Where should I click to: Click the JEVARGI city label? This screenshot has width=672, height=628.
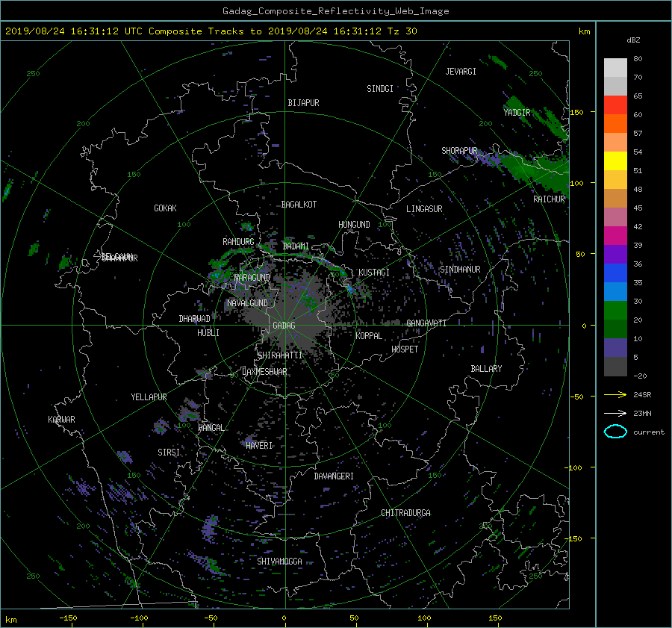[461, 72]
